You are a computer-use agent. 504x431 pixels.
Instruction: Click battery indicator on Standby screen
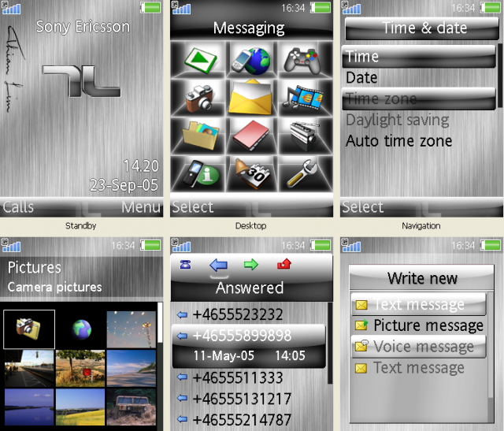150,7
